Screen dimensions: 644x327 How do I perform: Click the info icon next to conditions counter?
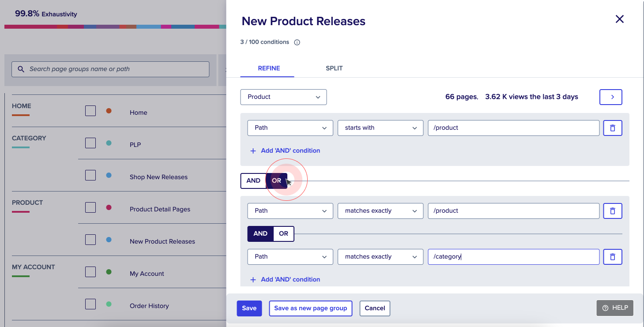click(x=297, y=42)
